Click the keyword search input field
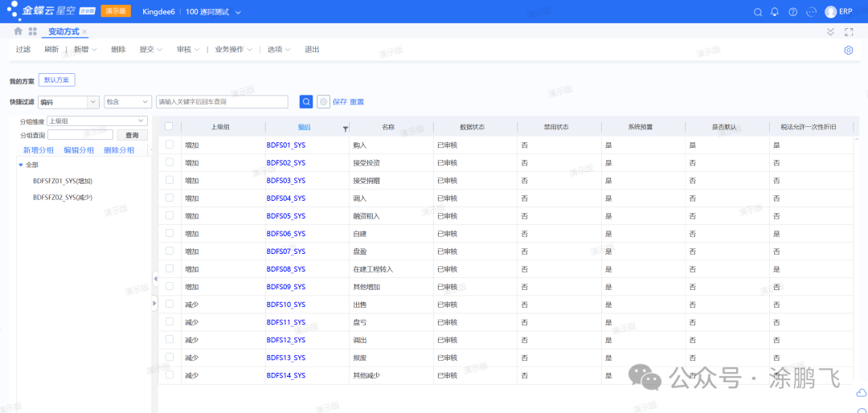 222,102
